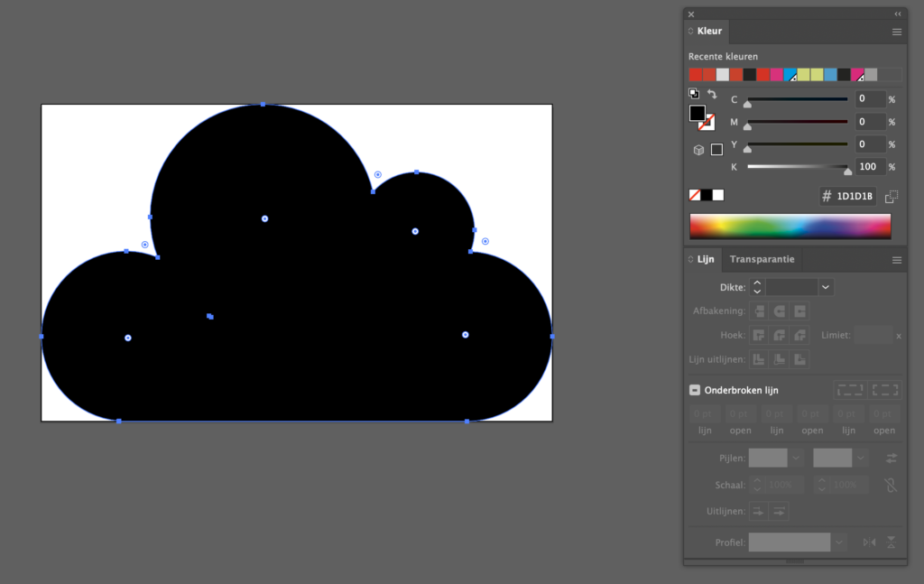Select the black fill color box
Image resolution: width=924 pixels, height=584 pixels.
pyautogui.click(x=698, y=113)
